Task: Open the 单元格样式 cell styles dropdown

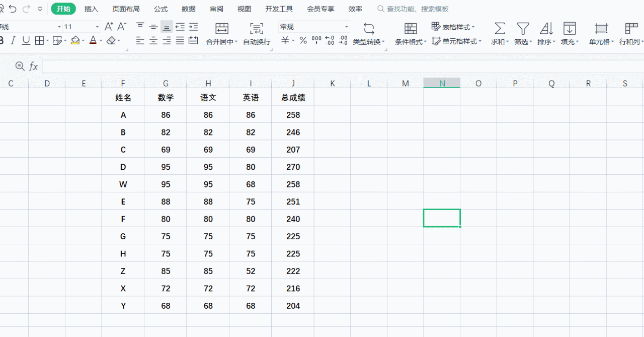Action: click(x=456, y=41)
